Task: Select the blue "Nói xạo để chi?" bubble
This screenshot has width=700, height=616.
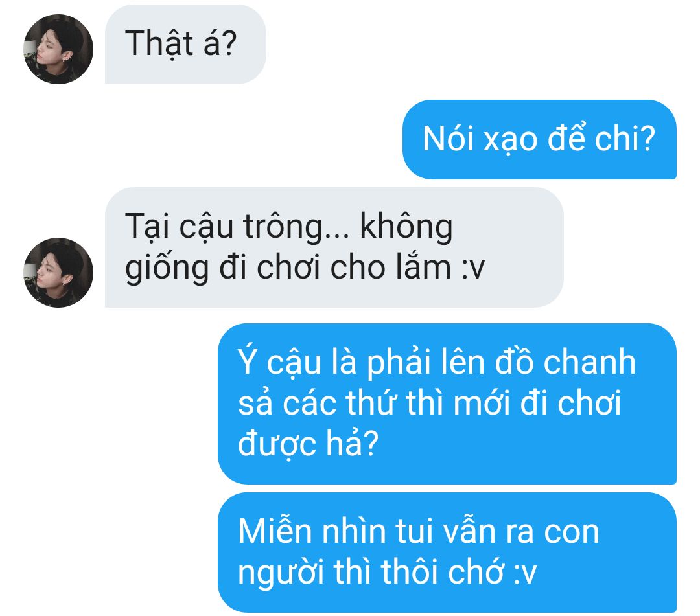Action: point(539,140)
